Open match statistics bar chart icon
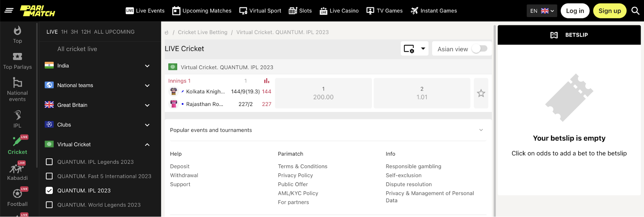 point(267,81)
